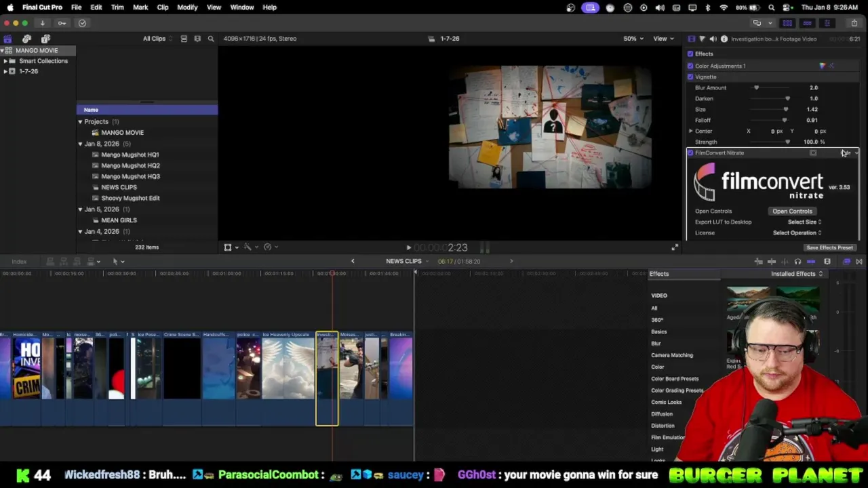Open the timeline Index button

coord(19,262)
